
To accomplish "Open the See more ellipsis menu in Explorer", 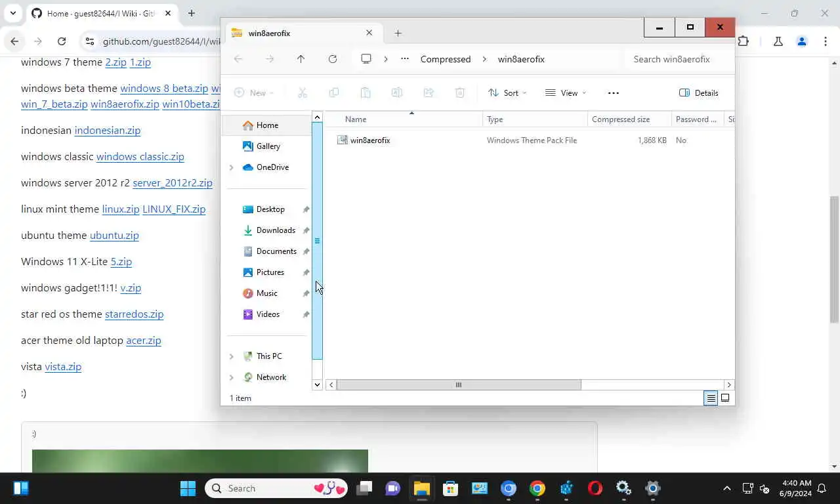I will (x=614, y=93).
